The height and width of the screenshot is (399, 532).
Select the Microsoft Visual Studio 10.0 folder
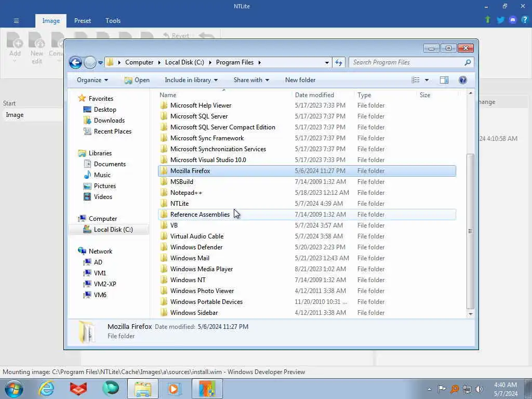[x=208, y=160]
